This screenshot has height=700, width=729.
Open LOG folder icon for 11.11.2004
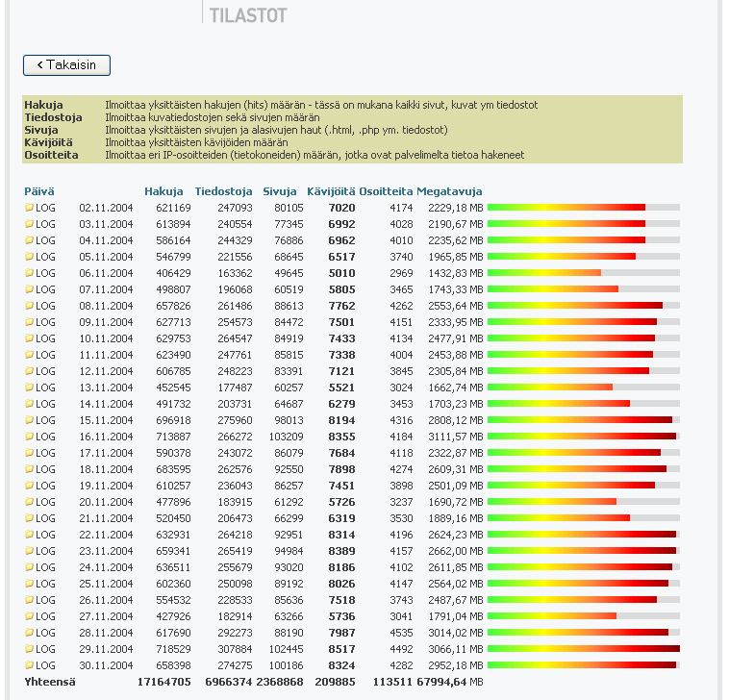29,354
